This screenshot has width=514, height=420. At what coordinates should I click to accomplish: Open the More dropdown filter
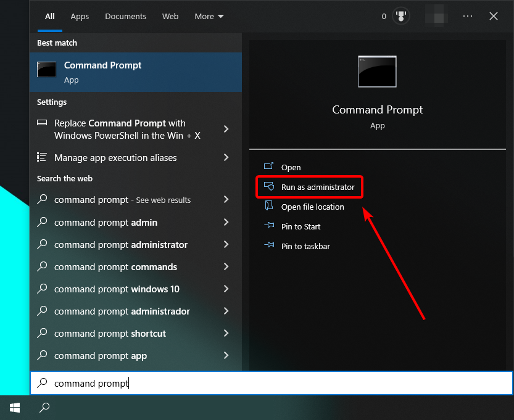coord(209,17)
